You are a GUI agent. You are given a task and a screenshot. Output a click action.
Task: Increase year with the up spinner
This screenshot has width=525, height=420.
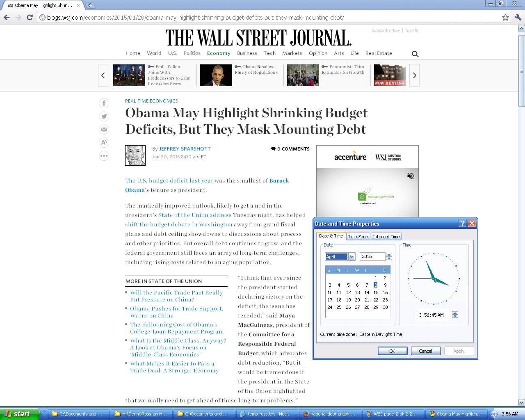(389, 255)
